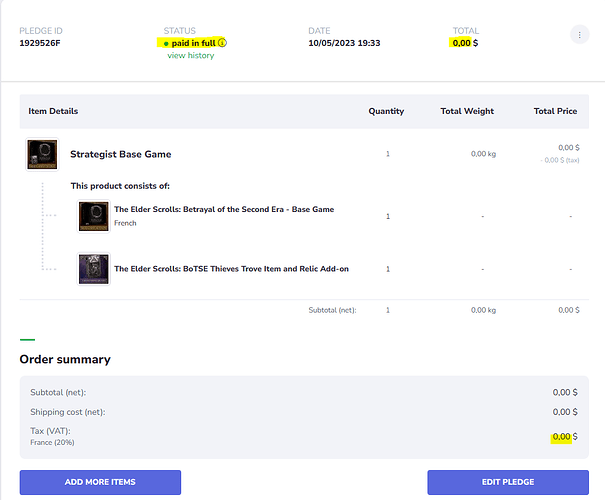Open the view history link

191,56
